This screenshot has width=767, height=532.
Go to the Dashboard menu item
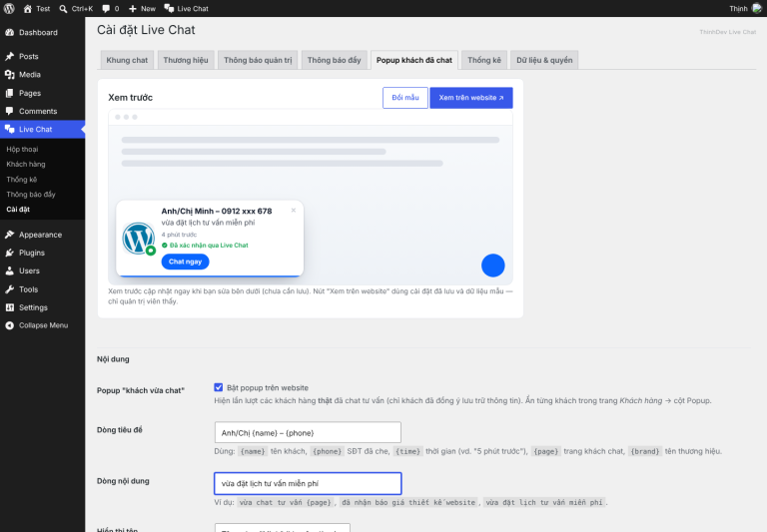click(x=43, y=32)
